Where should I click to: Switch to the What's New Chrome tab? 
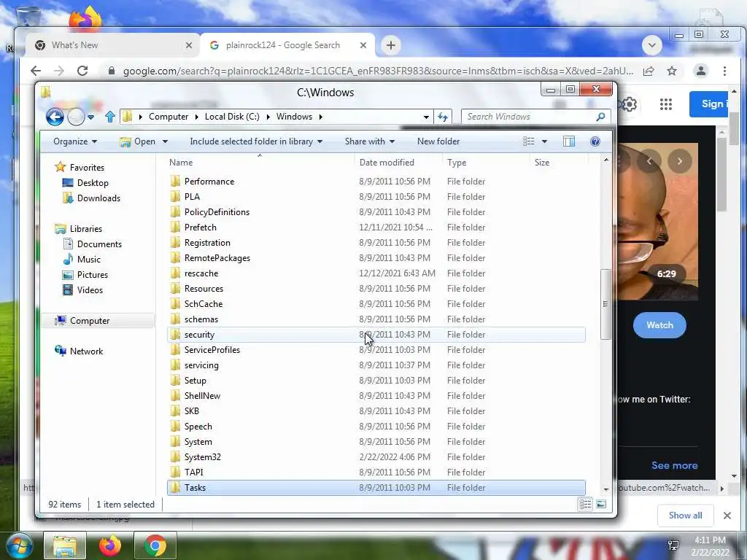coord(112,45)
